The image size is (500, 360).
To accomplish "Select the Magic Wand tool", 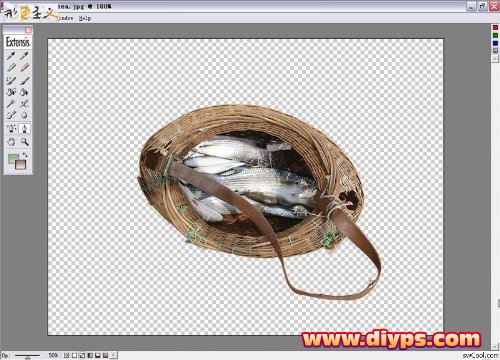I will (x=11, y=104).
